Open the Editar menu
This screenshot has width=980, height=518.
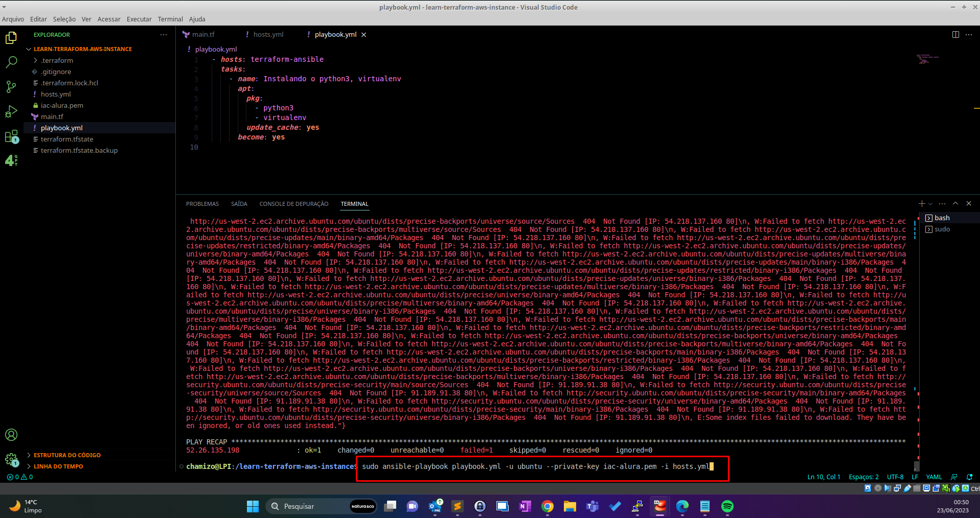[38, 19]
